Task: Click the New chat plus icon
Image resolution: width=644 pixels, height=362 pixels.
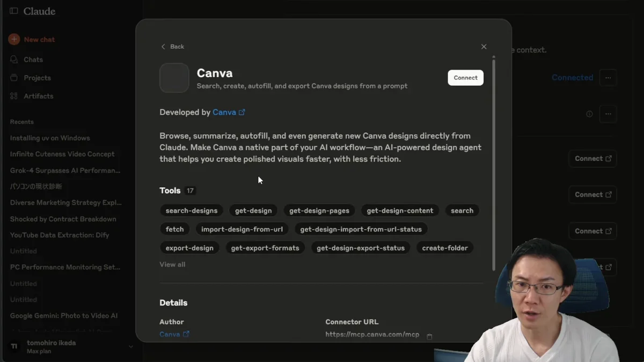Action: (14, 40)
